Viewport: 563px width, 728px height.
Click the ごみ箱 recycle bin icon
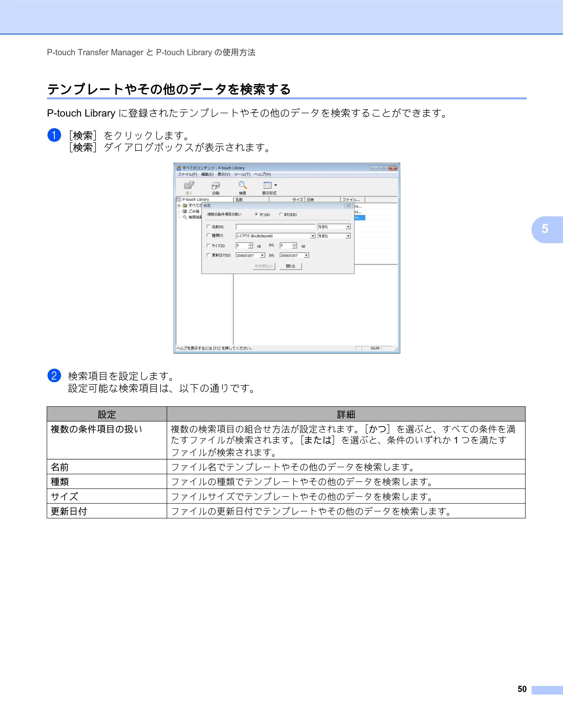click(185, 211)
